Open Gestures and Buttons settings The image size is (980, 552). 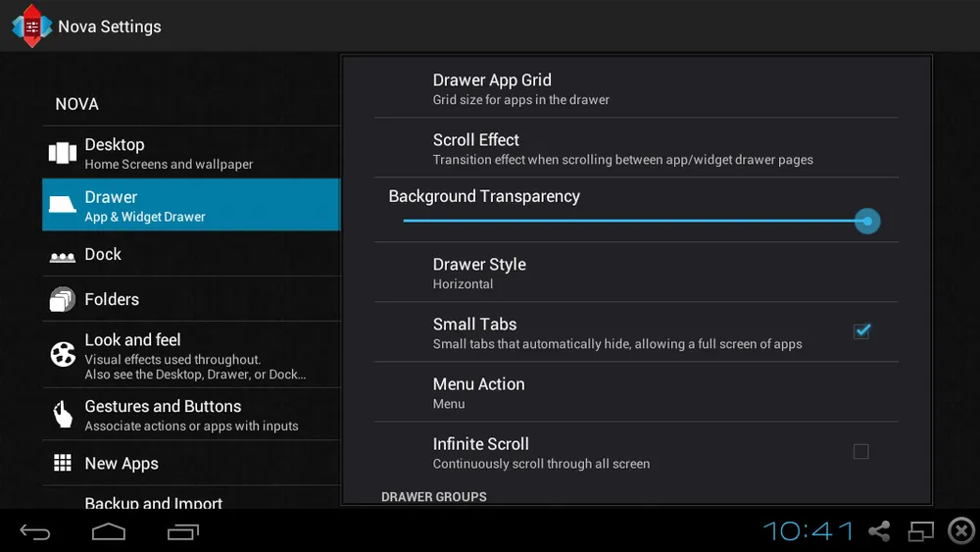[x=191, y=415]
